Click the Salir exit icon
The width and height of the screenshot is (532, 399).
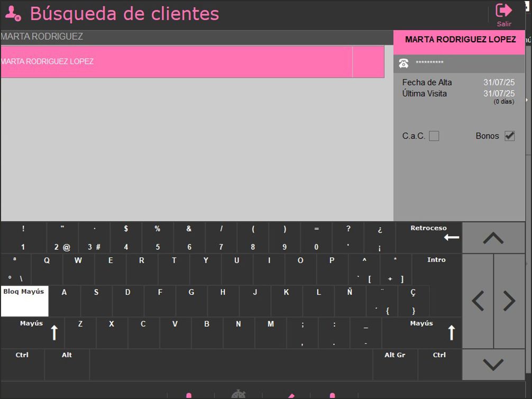point(503,11)
